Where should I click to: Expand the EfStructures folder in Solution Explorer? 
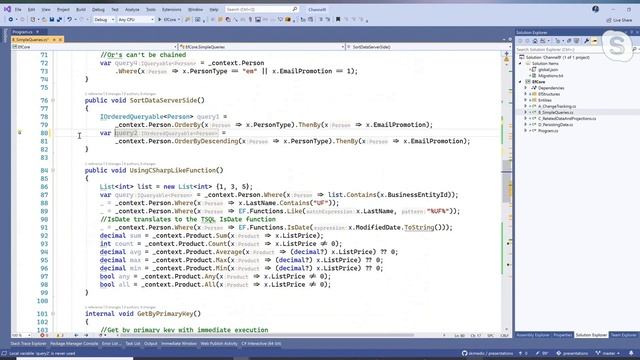coord(526,94)
